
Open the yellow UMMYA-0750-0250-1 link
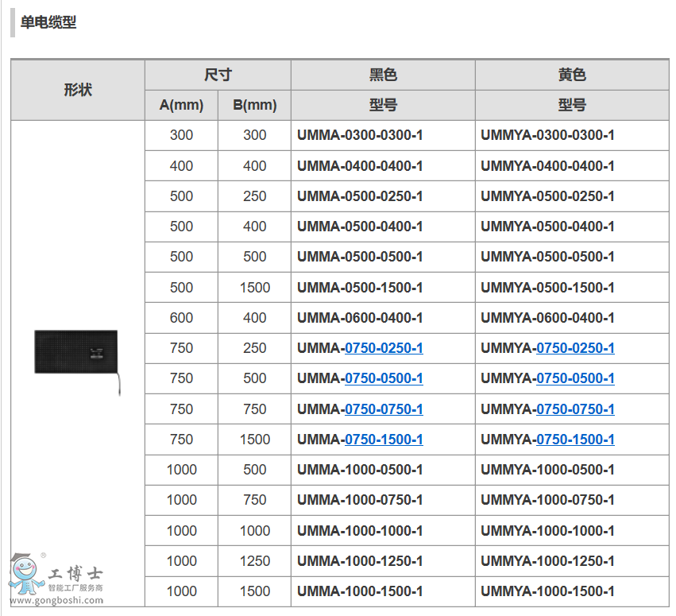tap(575, 348)
